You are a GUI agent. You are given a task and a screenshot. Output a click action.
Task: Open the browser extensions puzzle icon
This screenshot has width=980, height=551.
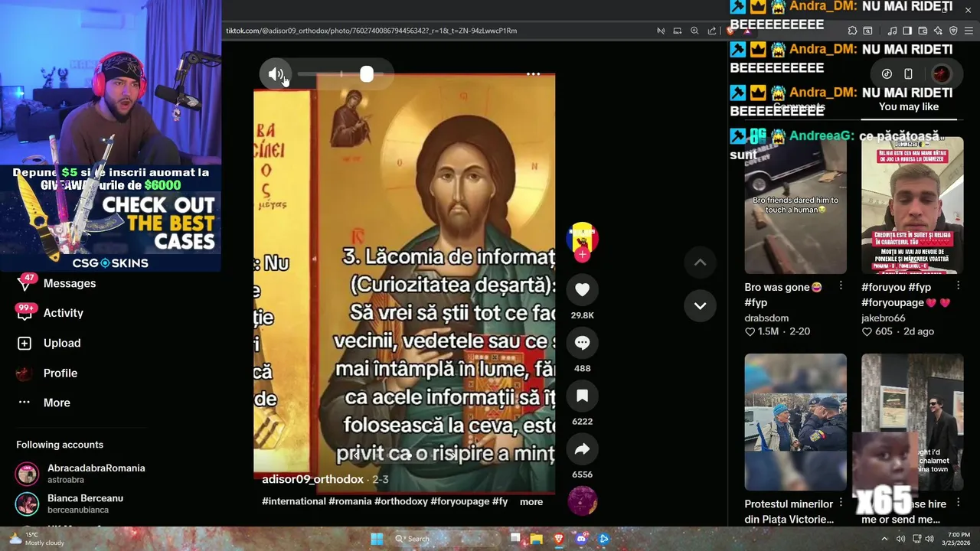tap(852, 31)
